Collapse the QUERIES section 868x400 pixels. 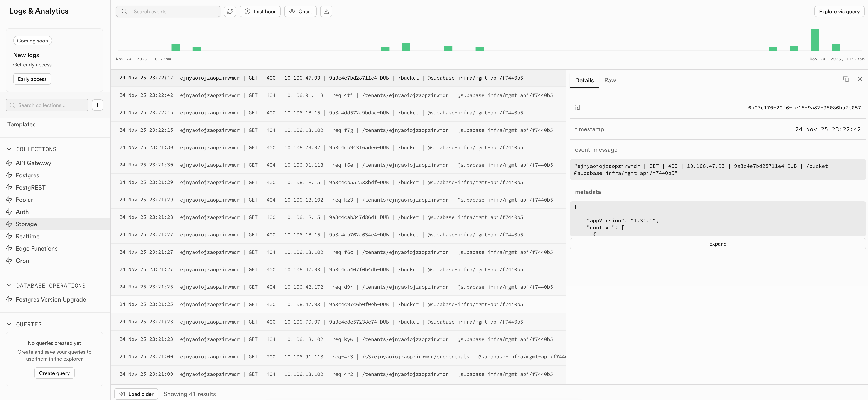tap(9, 324)
